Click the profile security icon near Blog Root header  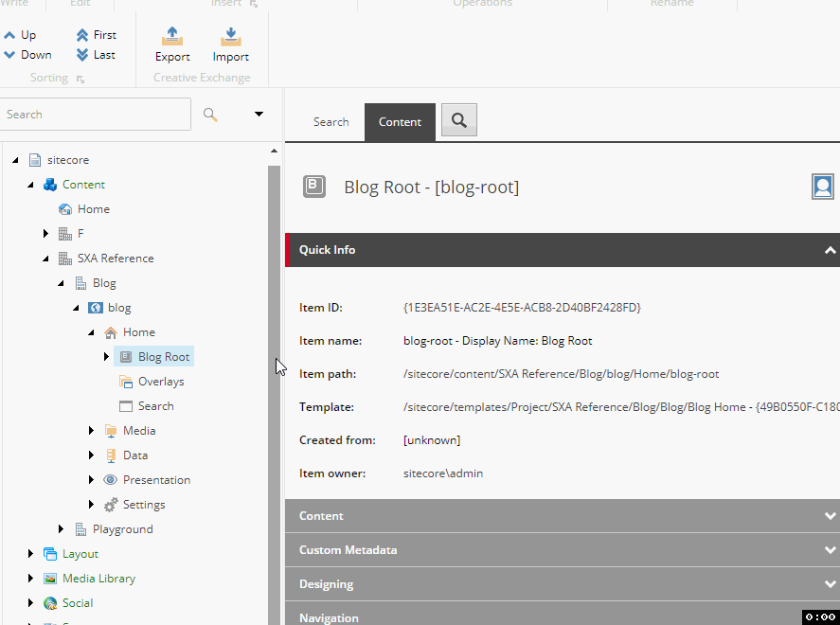click(823, 187)
